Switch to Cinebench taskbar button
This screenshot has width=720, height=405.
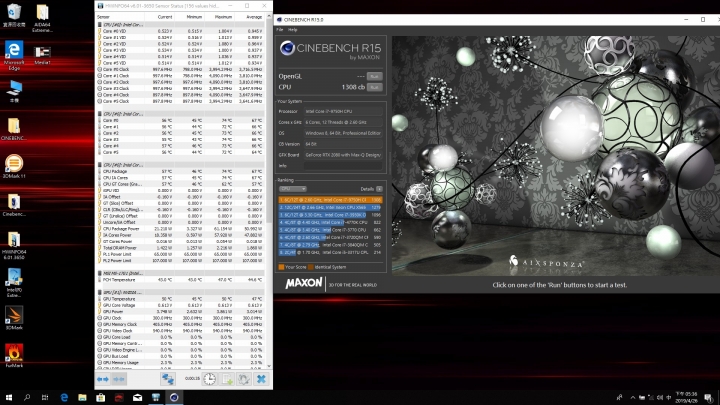(174, 398)
